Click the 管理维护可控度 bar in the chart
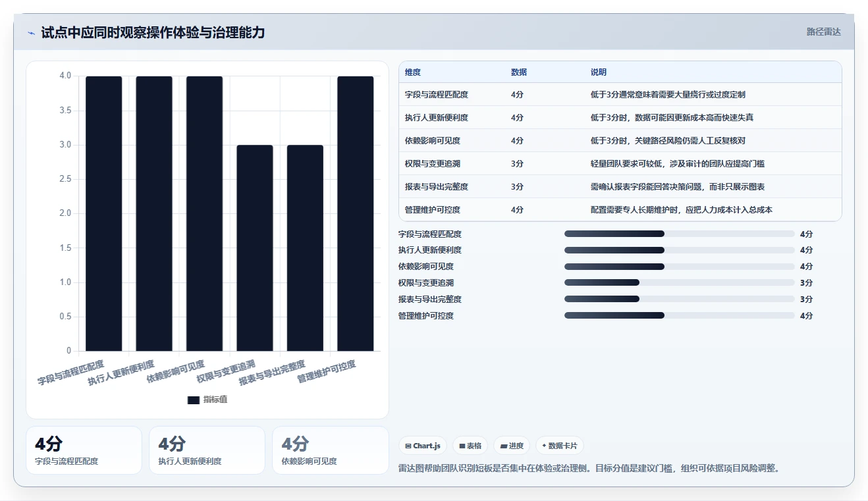The image size is (868, 501). pyautogui.click(x=356, y=213)
